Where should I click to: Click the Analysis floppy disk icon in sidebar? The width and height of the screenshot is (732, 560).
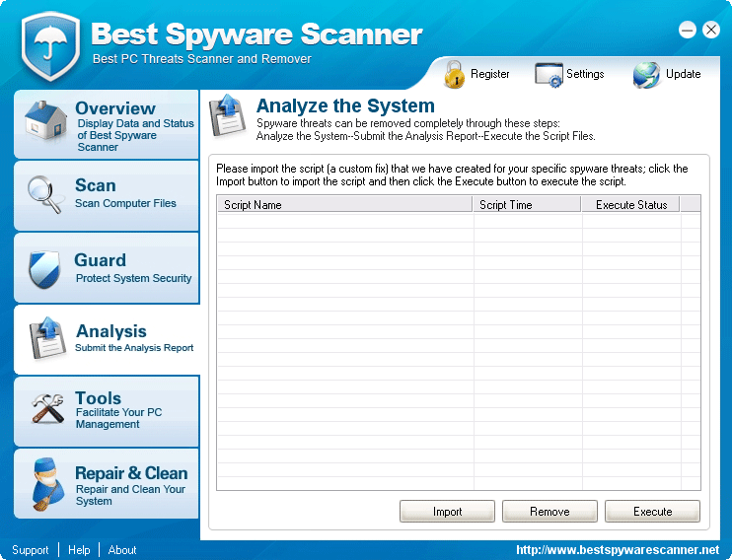click(x=47, y=338)
